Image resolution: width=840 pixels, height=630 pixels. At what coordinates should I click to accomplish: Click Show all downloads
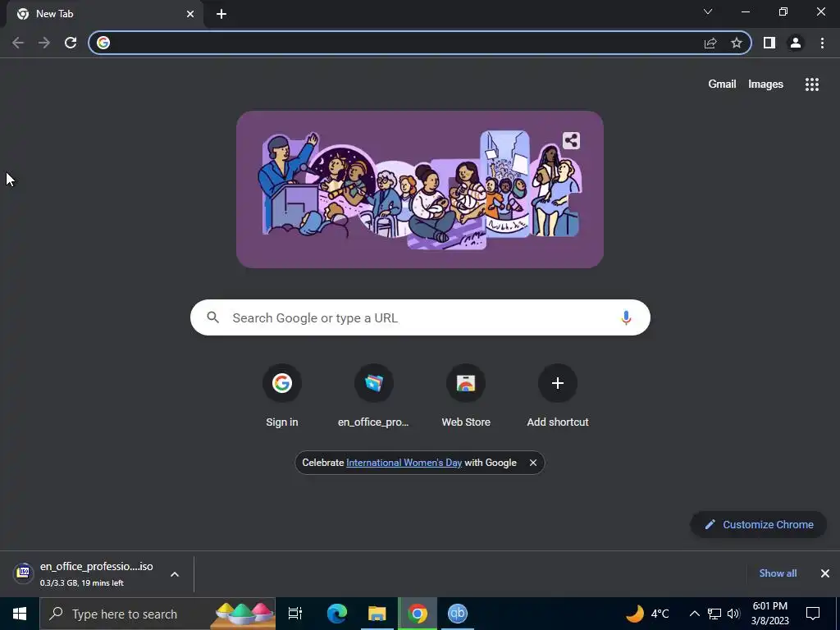pos(778,573)
